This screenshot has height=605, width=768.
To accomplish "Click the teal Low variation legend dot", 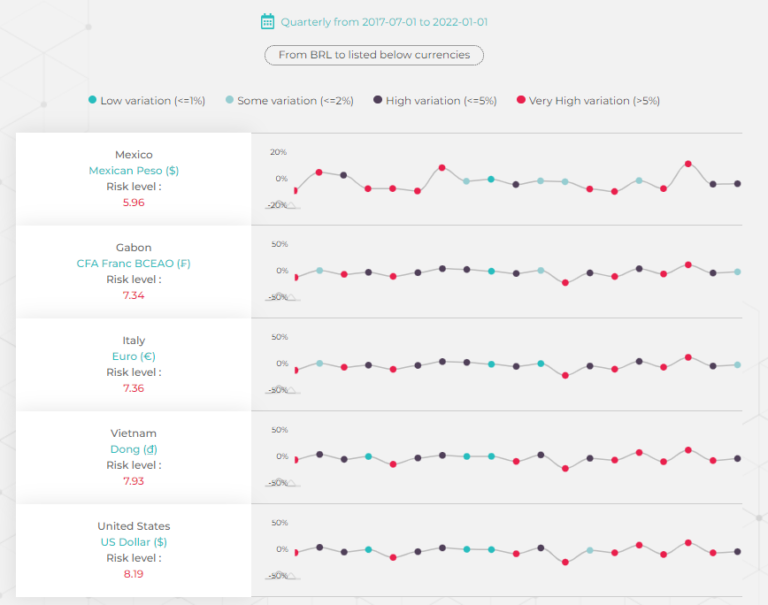I will [x=93, y=100].
